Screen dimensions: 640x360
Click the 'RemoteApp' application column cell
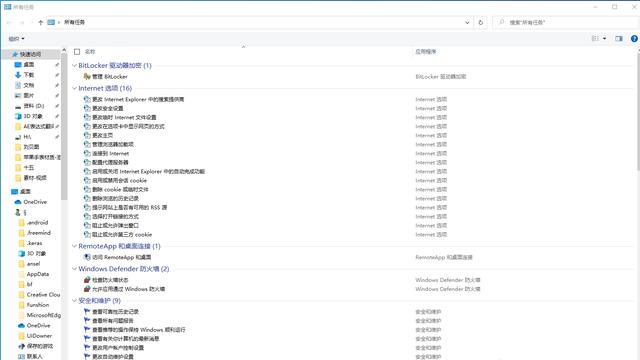(444, 258)
